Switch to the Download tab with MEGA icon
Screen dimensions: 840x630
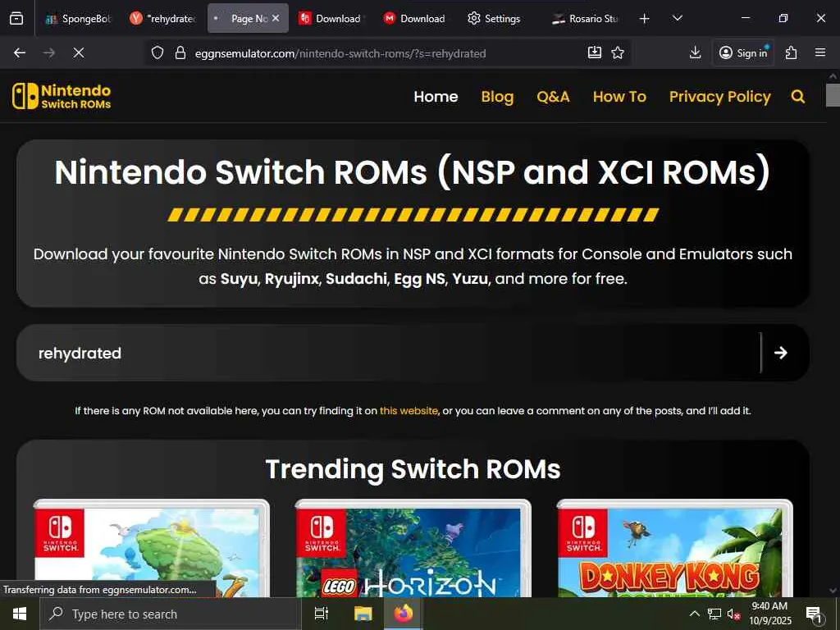(416, 18)
